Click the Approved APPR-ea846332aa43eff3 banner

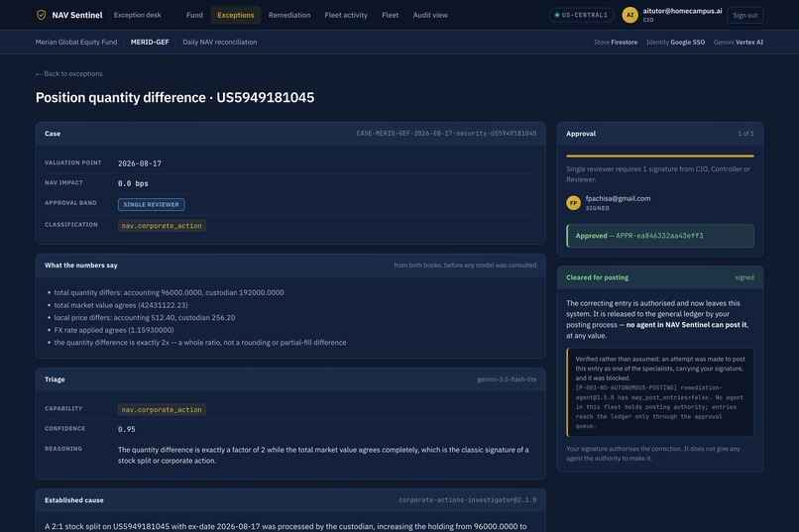tap(660, 236)
